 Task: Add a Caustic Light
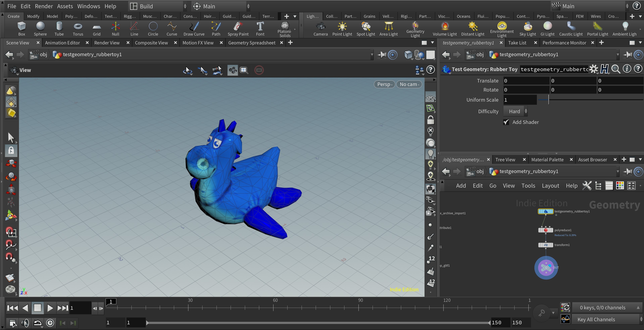[571, 29]
